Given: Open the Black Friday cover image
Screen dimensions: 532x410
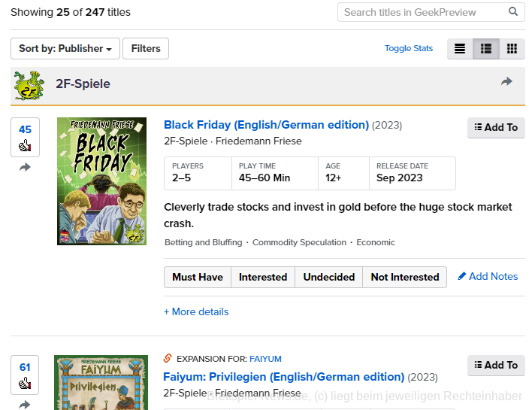Looking at the screenshot, I should coord(101,181).
